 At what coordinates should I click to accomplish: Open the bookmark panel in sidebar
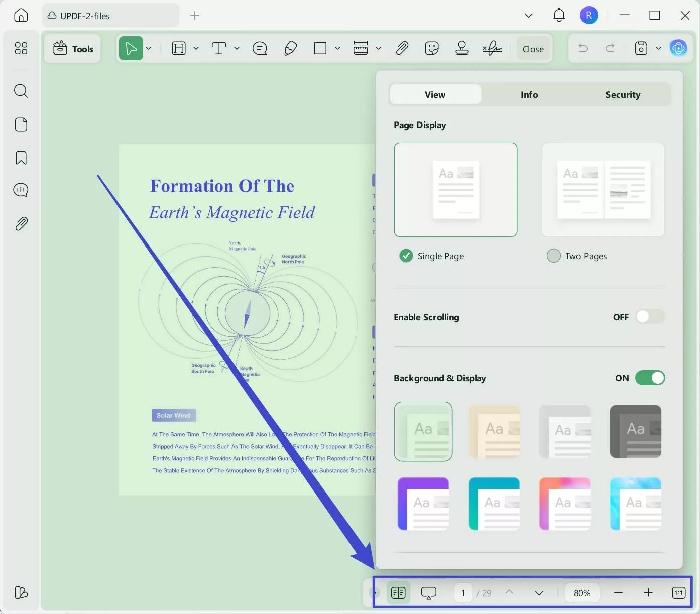click(x=21, y=158)
